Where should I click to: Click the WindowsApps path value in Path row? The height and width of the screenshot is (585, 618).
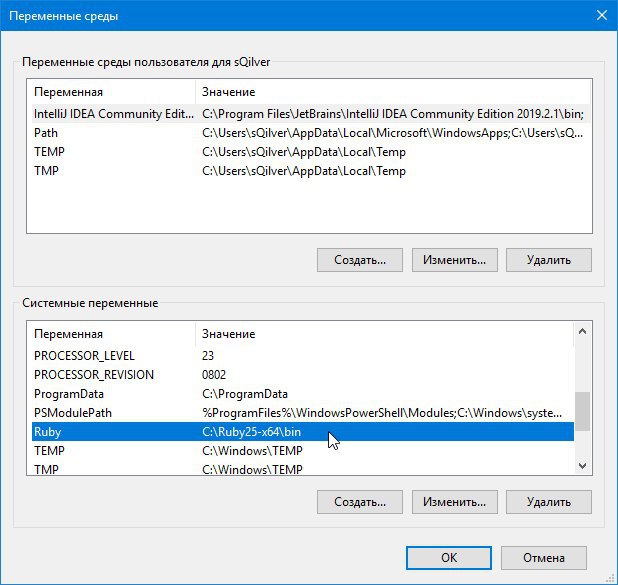[x=393, y=133]
